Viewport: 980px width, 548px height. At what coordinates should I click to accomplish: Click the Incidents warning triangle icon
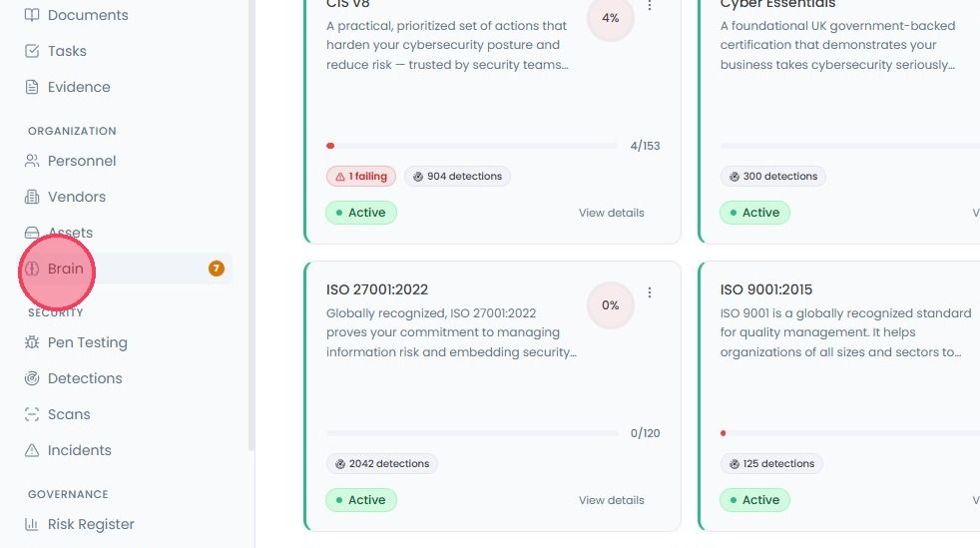[x=32, y=450]
